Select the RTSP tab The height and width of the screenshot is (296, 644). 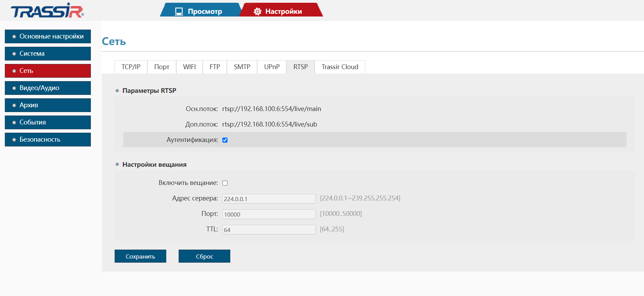pyautogui.click(x=300, y=67)
